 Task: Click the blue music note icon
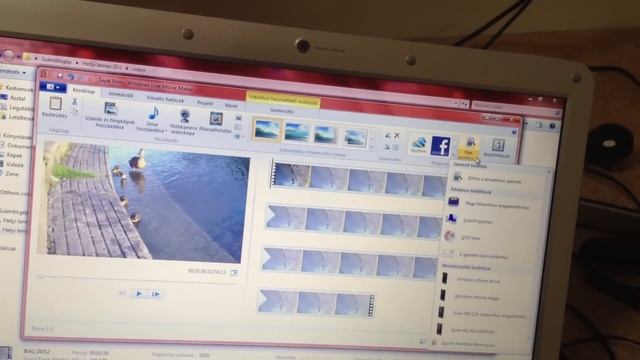pyautogui.click(x=153, y=113)
